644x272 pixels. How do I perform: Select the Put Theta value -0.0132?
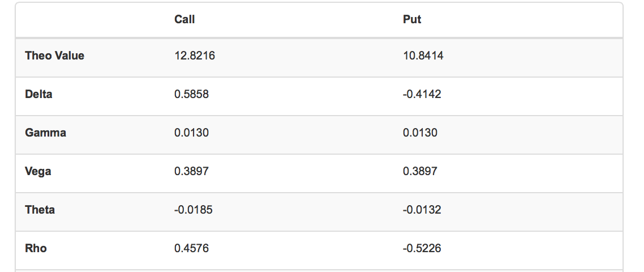pos(422,210)
